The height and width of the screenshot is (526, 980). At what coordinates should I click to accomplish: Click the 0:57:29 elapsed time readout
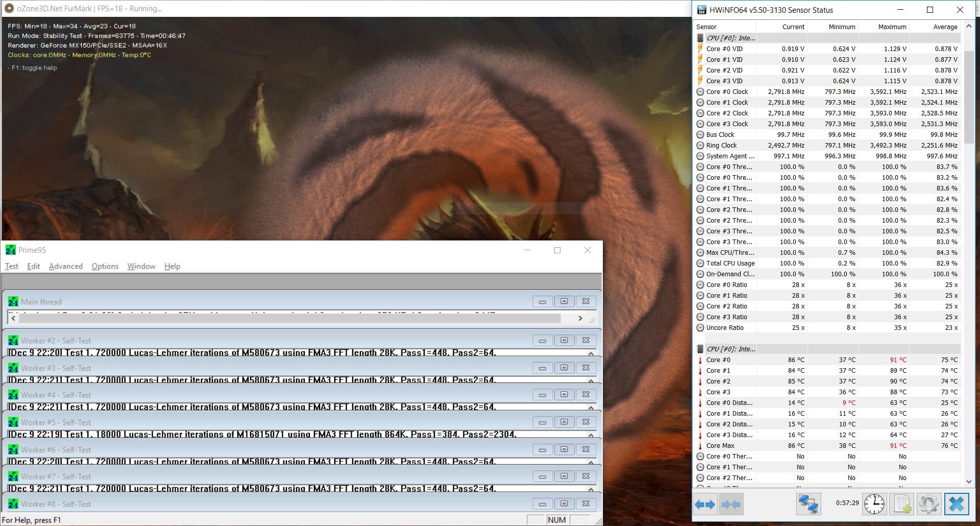coord(847,503)
